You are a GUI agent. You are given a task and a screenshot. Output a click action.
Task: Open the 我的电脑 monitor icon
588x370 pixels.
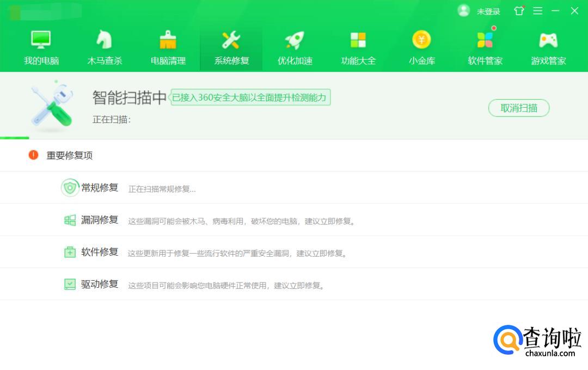41,39
